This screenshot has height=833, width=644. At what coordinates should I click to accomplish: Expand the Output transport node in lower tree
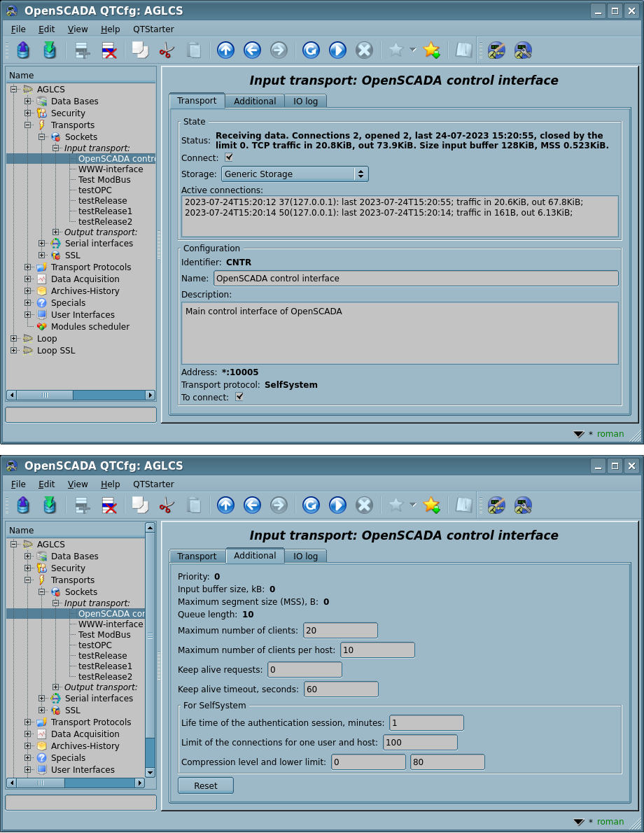[x=56, y=687]
